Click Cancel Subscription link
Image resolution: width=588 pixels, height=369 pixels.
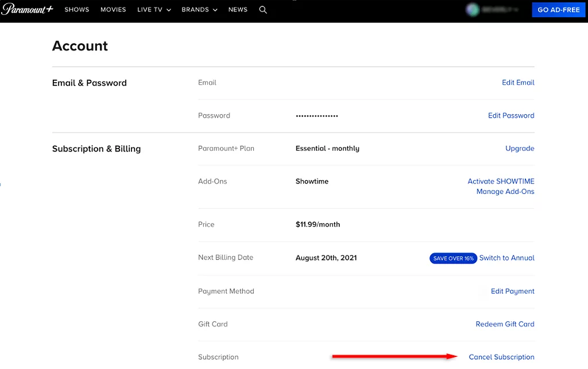pyautogui.click(x=501, y=357)
